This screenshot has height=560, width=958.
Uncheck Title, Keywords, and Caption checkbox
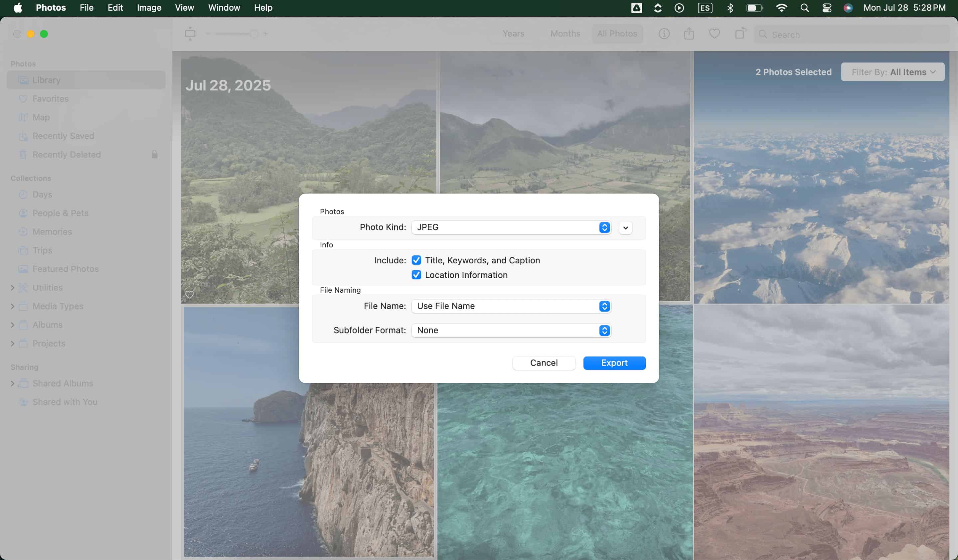pyautogui.click(x=416, y=260)
